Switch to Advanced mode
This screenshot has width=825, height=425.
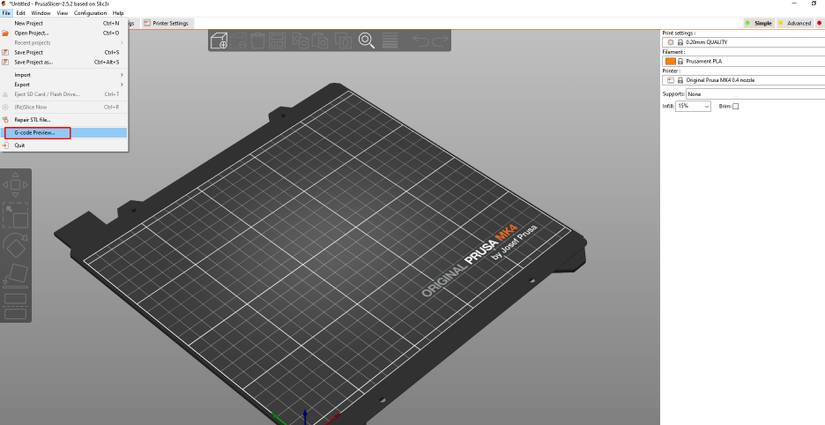[x=795, y=23]
